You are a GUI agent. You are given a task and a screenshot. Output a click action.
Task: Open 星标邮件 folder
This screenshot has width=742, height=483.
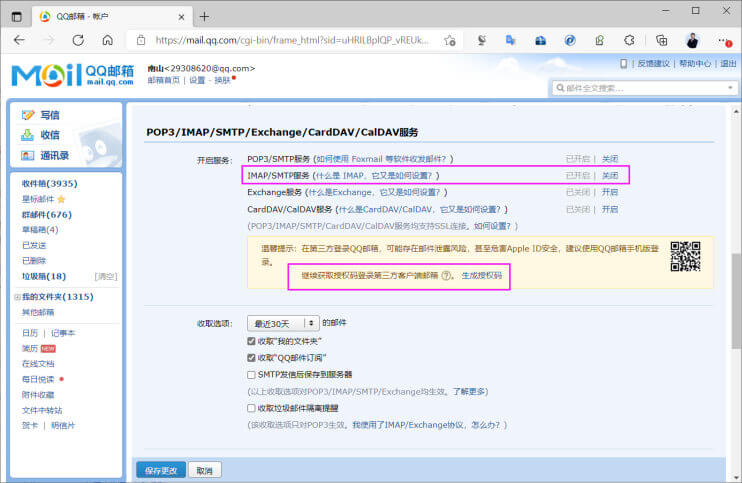38,199
